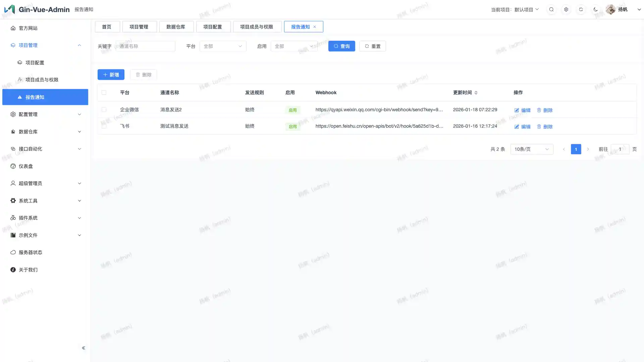This screenshot has height=362, width=644.
Task: Click the refresh icon in top header
Action: (x=581, y=9)
